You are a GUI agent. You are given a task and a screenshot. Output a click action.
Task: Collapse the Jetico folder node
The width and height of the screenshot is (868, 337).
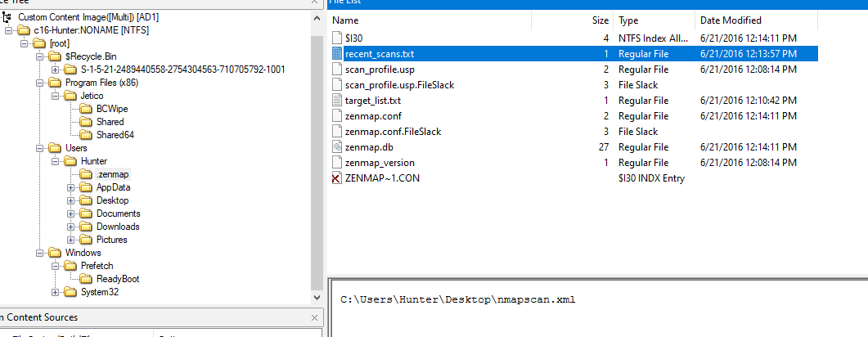point(56,96)
